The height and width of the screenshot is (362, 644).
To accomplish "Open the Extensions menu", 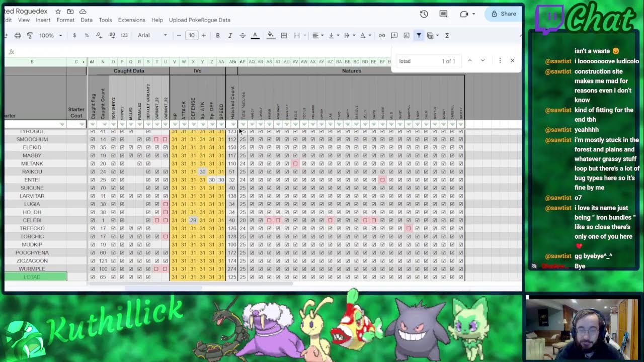I will [x=131, y=20].
